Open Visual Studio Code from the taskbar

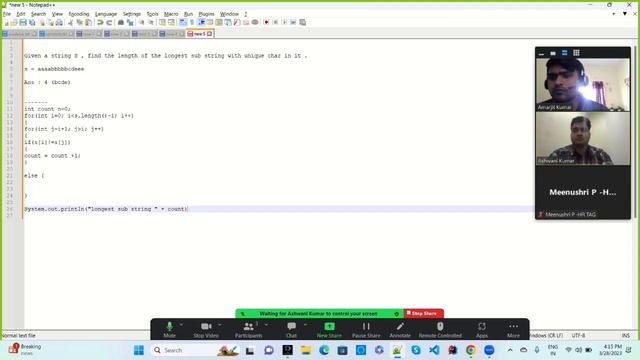click(x=434, y=350)
